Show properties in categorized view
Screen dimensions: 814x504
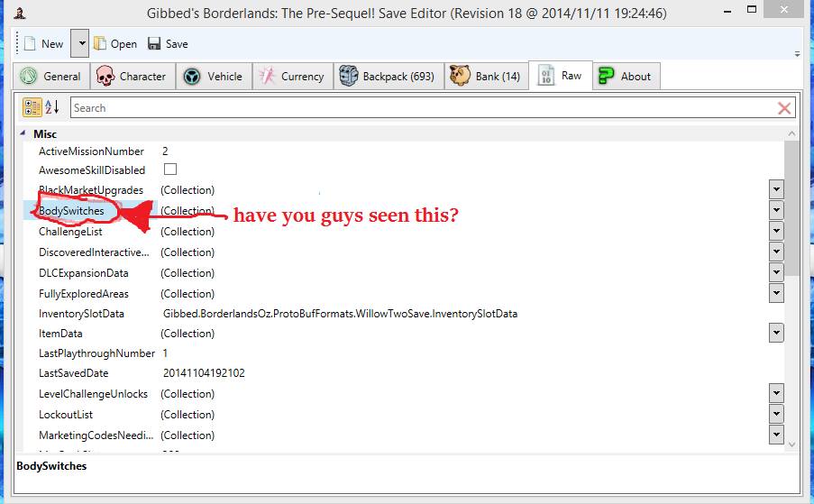(x=32, y=107)
